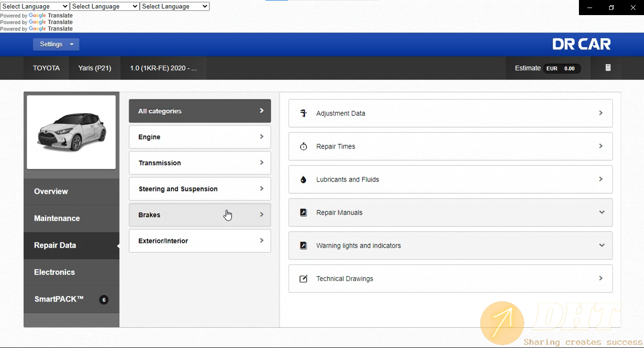Open the third Select Language dropdown
644x348 pixels.
174,6
